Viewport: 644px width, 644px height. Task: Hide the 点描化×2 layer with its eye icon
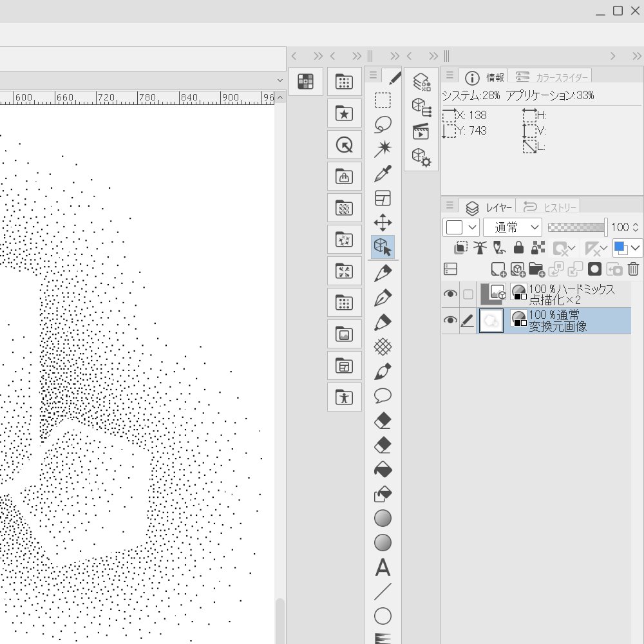pyautogui.click(x=450, y=294)
